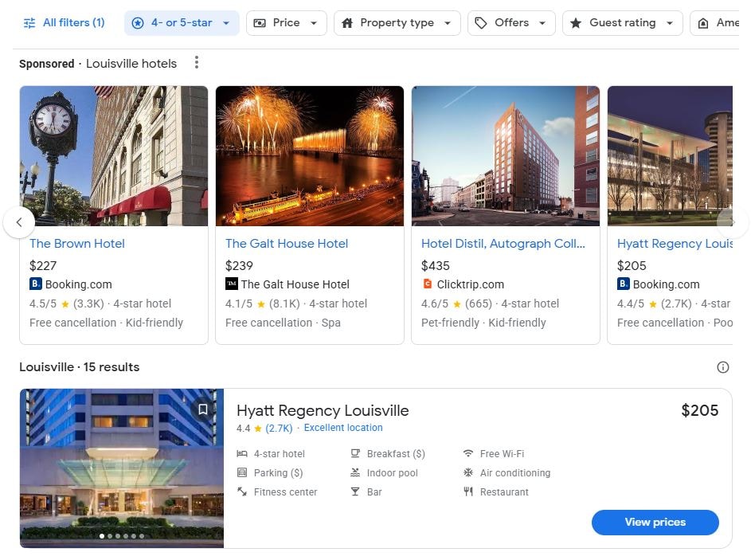
Task: Click the next arrow on sponsored carousel
Action: point(732,221)
